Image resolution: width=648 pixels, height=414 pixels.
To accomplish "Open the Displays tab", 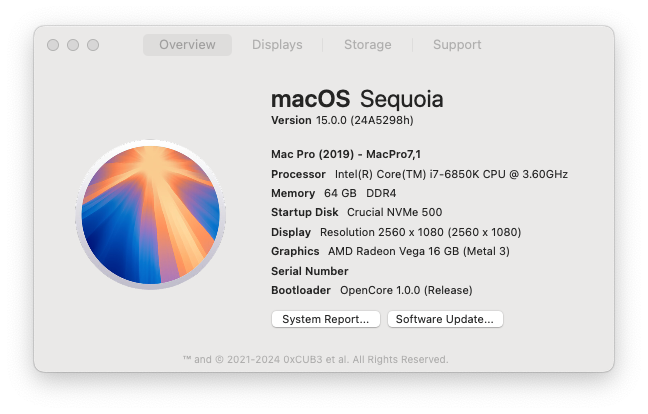I will pos(277,45).
